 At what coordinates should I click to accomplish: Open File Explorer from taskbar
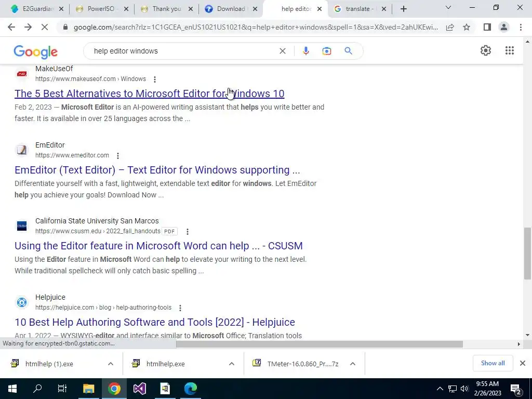[88, 389]
